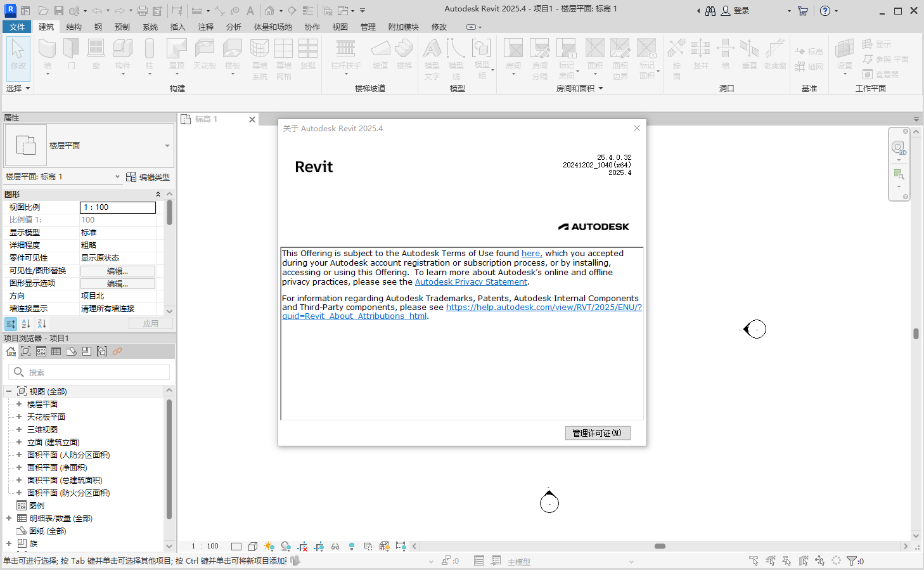Viewport: 924px width, 570px height.
Task: Expand the 三维视图 tree node
Action: click(x=19, y=429)
